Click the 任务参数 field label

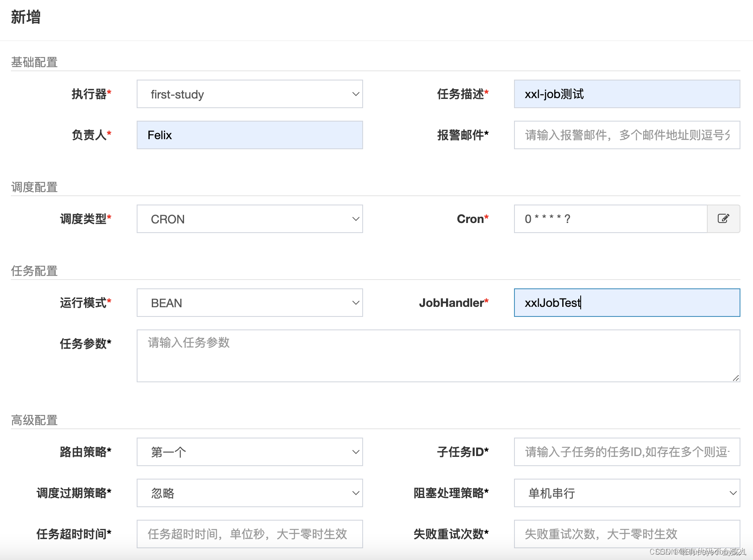[86, 344]
